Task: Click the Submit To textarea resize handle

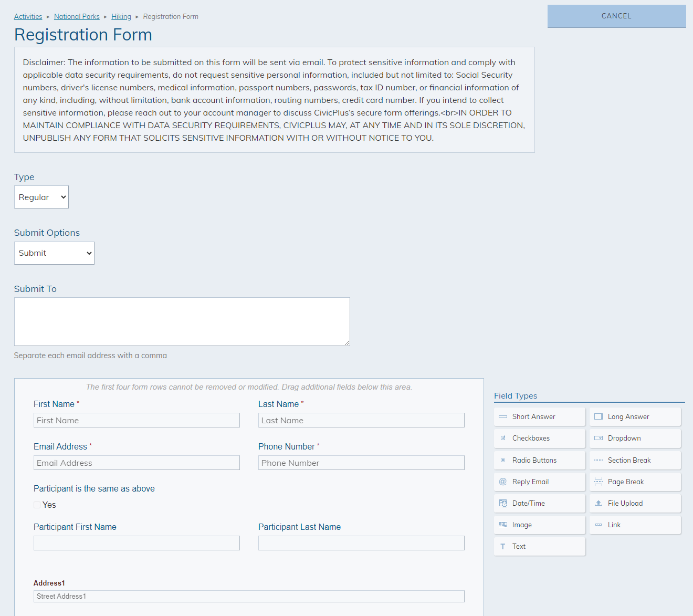Action: tap(346, 342)
